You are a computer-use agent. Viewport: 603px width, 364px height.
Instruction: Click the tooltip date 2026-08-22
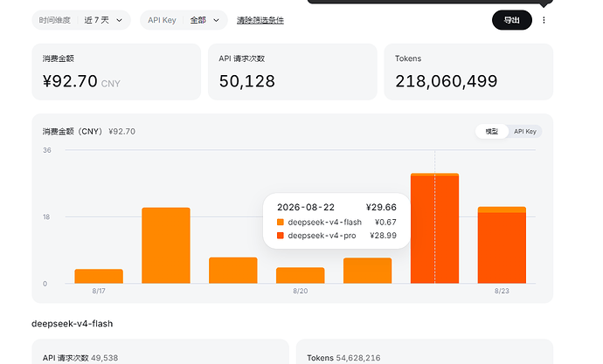[306, 208]
